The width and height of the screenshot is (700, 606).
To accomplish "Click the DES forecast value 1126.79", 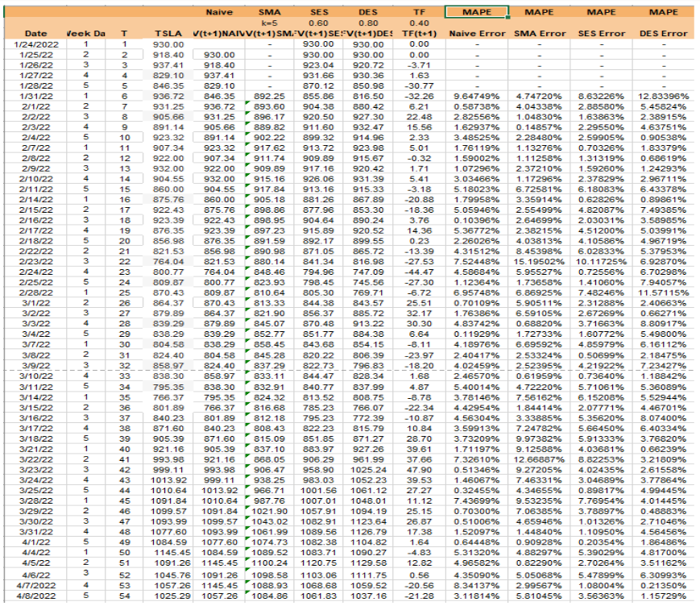I will pyautogui.click(x=368, y=532).
